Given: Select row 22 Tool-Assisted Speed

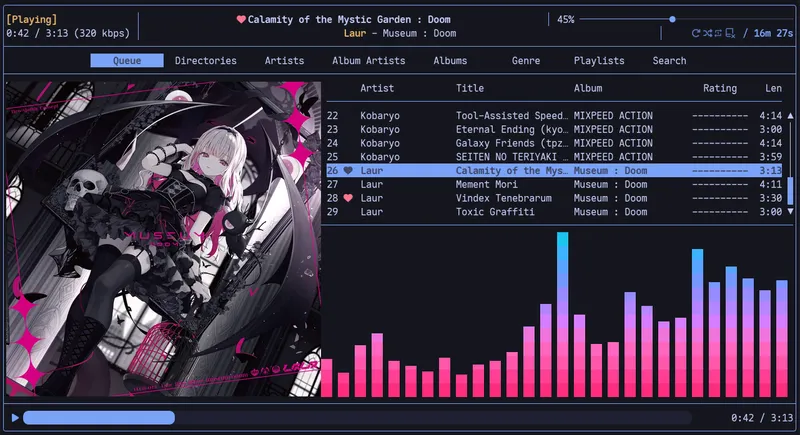Looking at the screenshot, I should pyautogui.click(x=554, y=116).
